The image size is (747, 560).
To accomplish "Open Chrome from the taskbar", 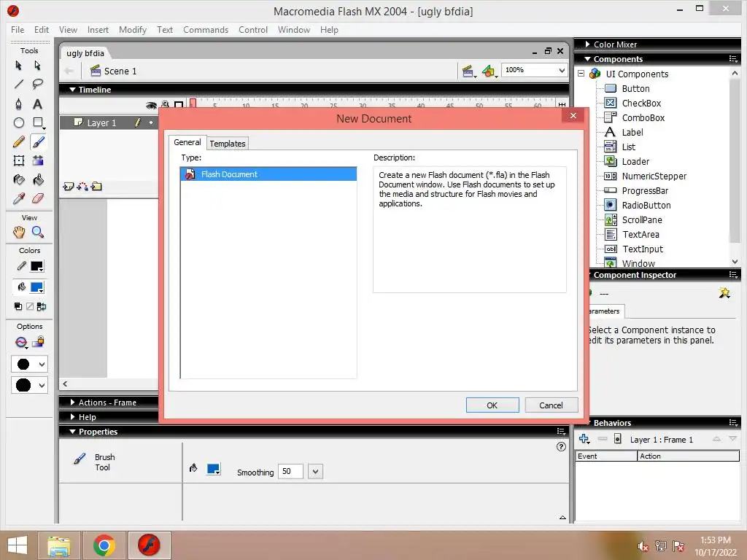I will [x=104, y=545].
